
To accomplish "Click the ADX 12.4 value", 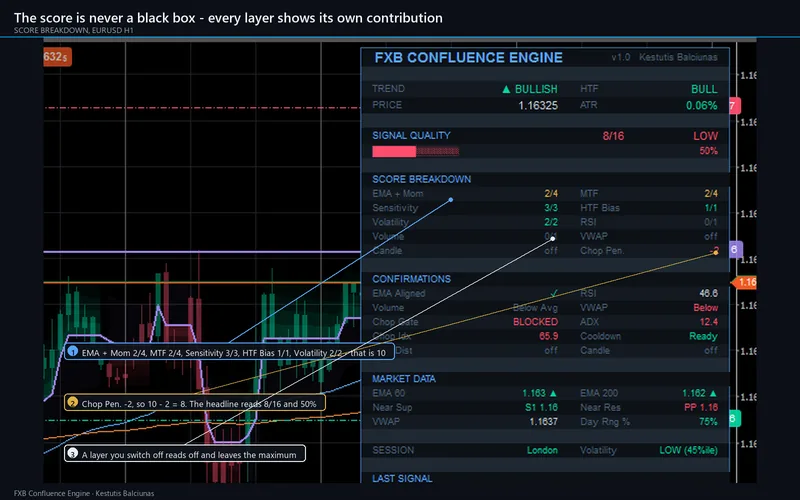I will tap(709, 322).
